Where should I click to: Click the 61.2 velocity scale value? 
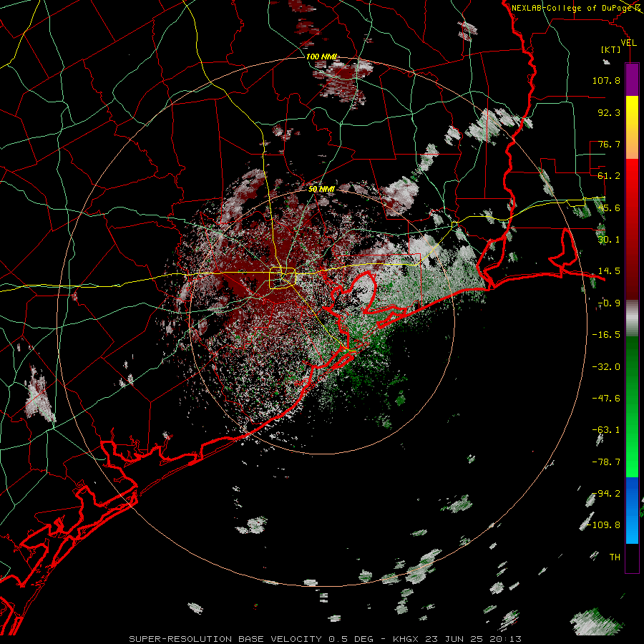[609, 176]
